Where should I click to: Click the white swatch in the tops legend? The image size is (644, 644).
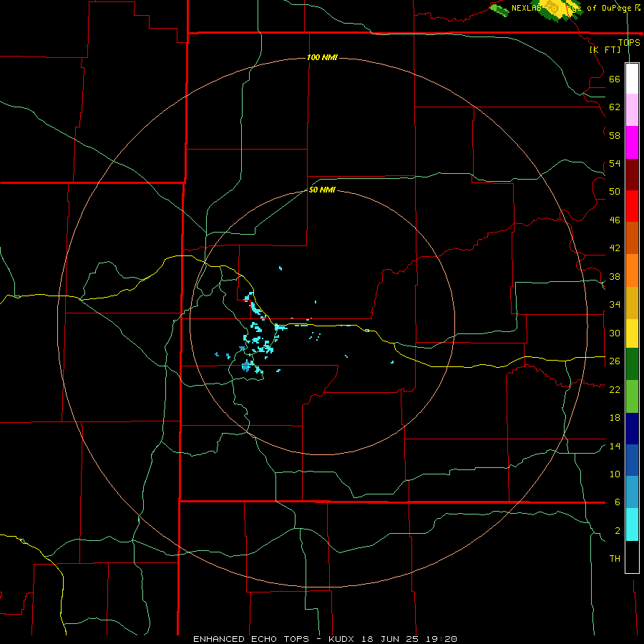[x=632, y=79]
